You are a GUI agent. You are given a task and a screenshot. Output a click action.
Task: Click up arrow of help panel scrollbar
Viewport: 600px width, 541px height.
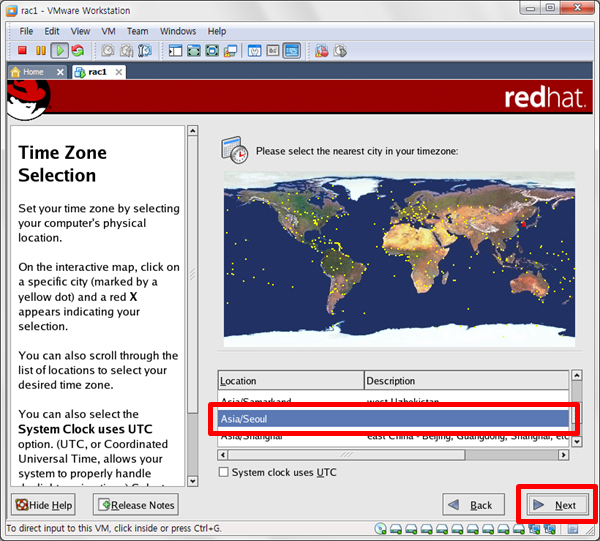coord(192,130)
